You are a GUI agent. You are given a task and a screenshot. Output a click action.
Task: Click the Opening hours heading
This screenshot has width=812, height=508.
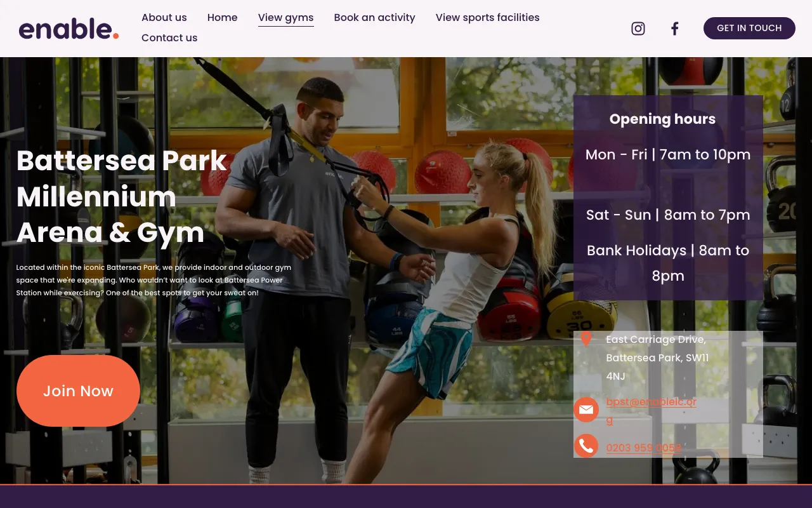point(662,119)
